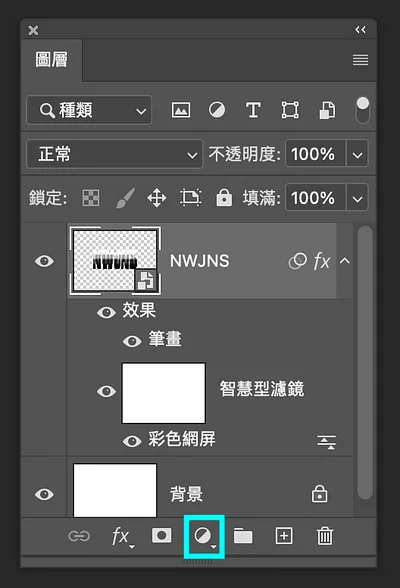
Task: Open the 正常 blending mode dropdown
Action: coord(114,154)
